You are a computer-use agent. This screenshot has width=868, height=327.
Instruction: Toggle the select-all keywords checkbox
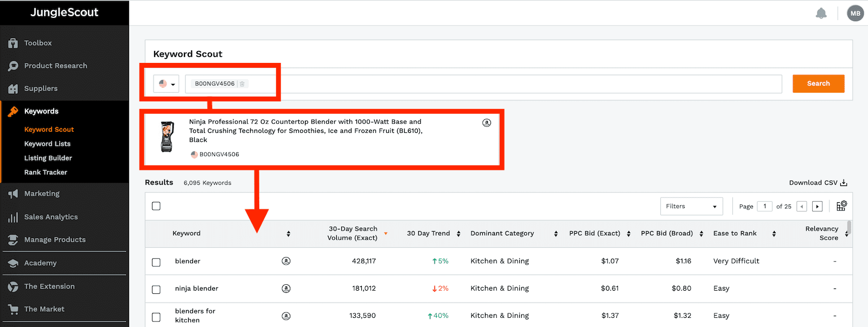point(156,206)
